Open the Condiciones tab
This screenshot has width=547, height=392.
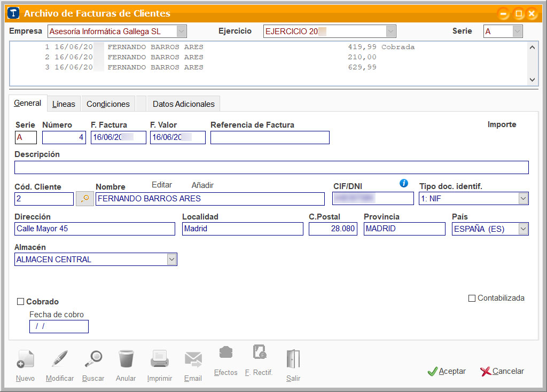coord(108,104)
